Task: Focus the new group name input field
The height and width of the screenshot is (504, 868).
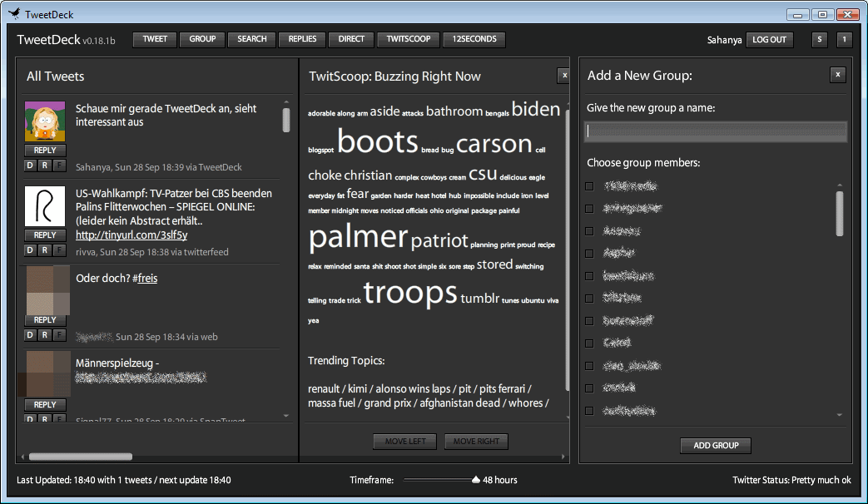Action: point(716,131)
